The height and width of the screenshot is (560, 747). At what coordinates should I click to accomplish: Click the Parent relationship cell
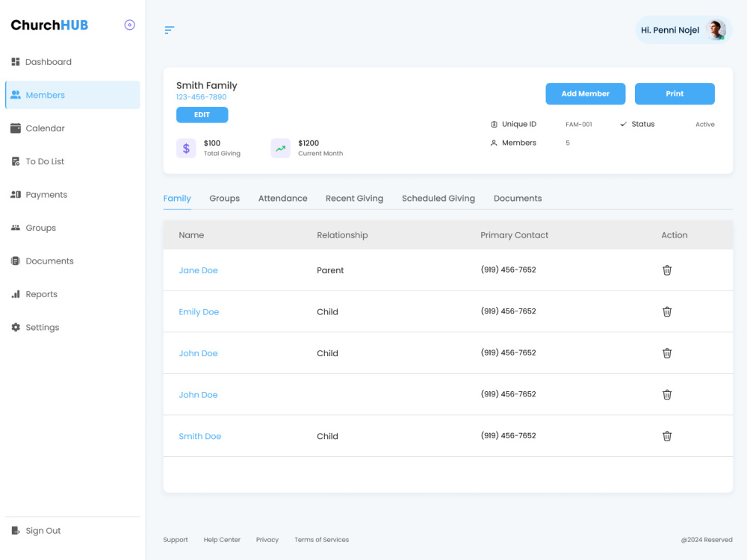click(330, 270)
